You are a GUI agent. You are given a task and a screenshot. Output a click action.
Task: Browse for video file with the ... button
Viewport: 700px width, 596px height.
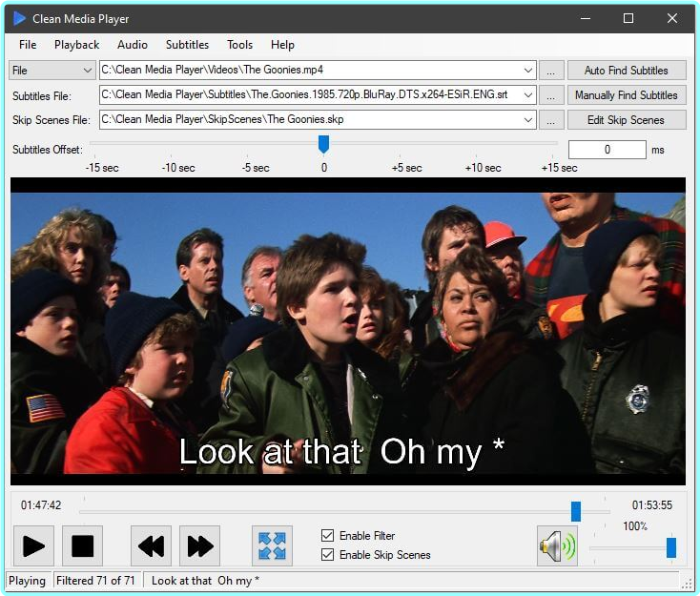point(551,71)
